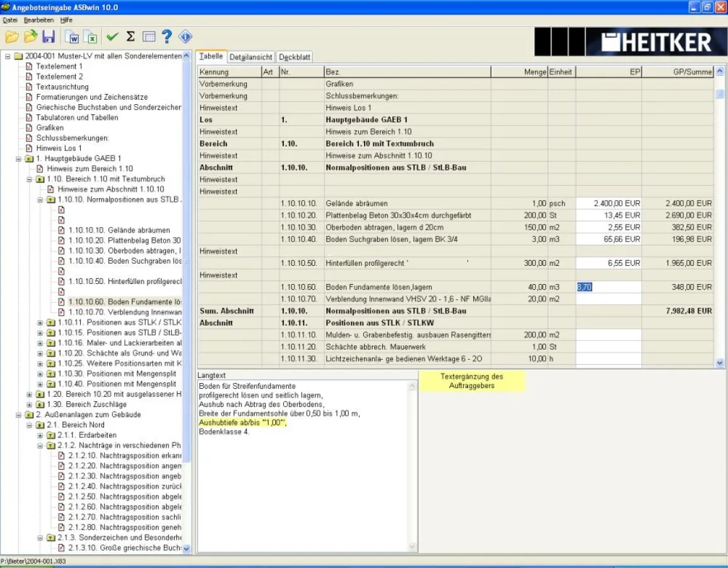
Task: Open help with the question mark icon
Action: (x=167, y=37)
